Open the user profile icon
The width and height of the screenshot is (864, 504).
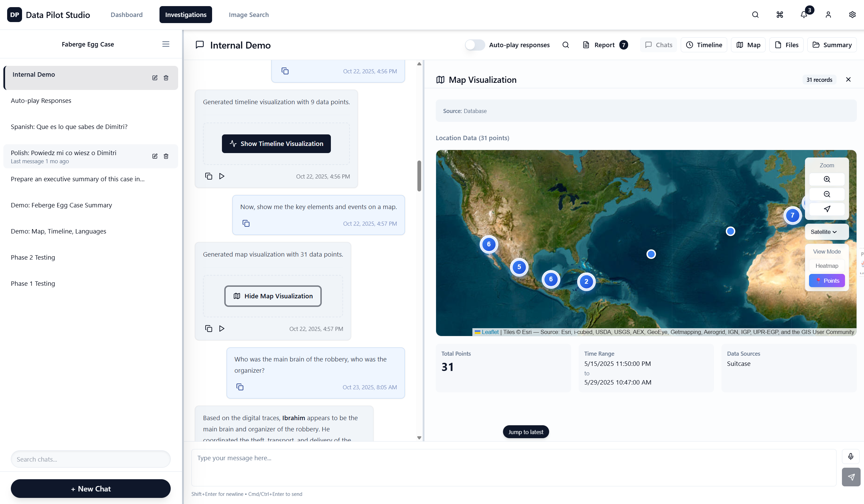(x=828, y=15)
